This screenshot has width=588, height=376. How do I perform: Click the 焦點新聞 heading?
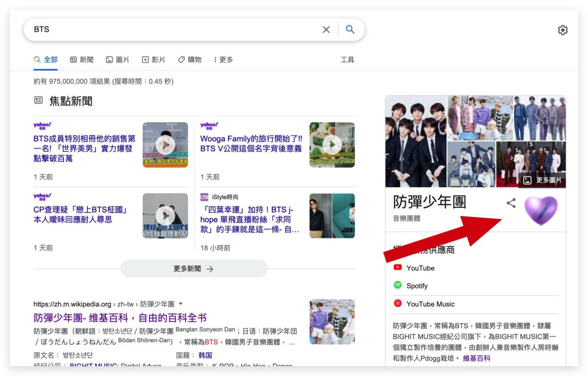click(x=71, y=101)
